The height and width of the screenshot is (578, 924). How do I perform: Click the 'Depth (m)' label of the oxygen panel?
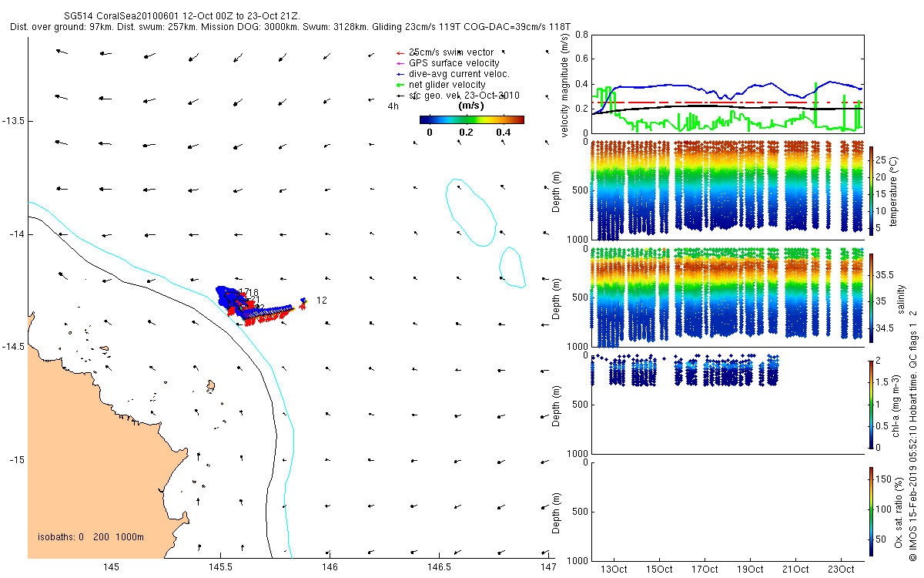tap(556, 512)
